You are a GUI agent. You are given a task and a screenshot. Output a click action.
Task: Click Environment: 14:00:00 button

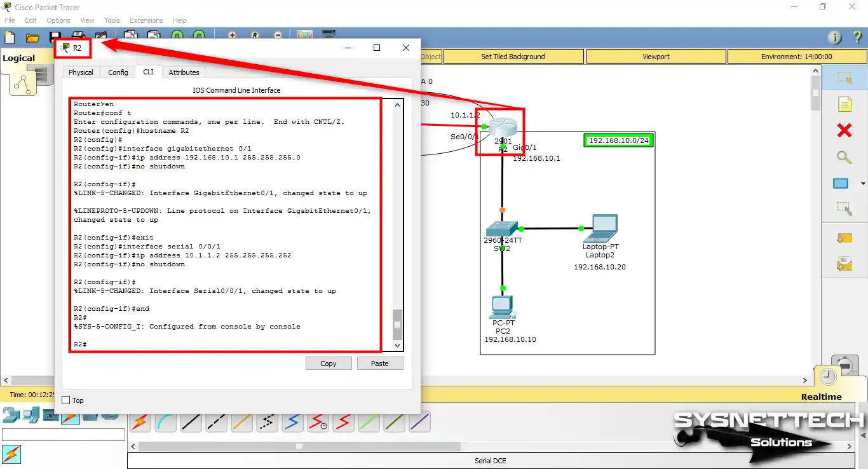tap(796, 57)
